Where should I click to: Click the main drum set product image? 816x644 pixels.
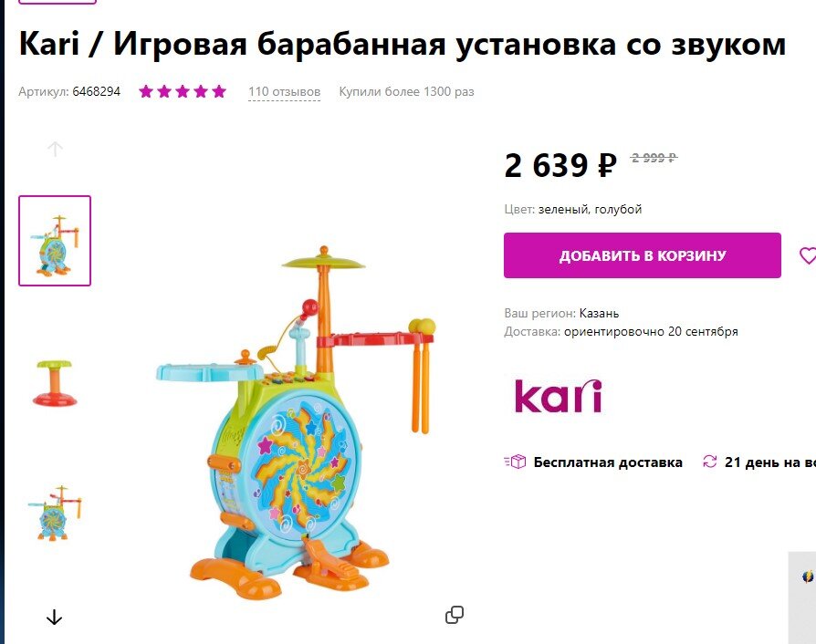point(297,422)
